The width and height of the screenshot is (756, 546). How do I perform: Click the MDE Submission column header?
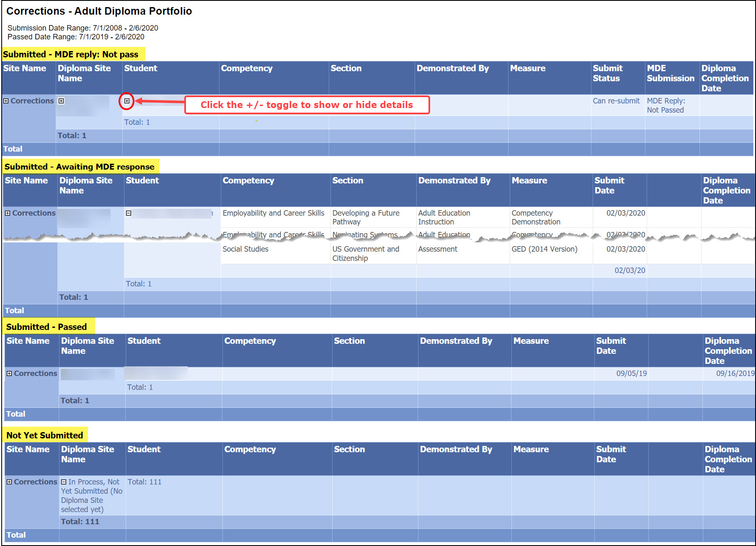(670, 74)
